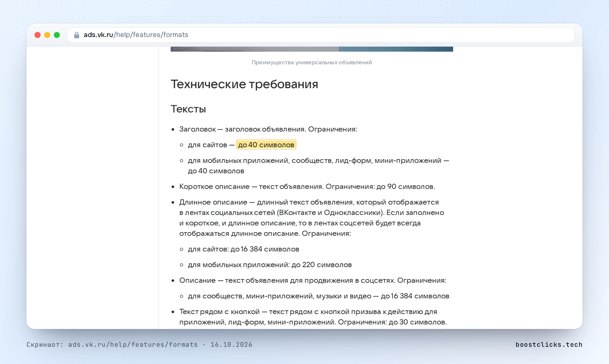This screenshot has height=364, width=609.
Task: Click "для сайтов: до 16 384 символов"
Action: [x=244, y=249]
